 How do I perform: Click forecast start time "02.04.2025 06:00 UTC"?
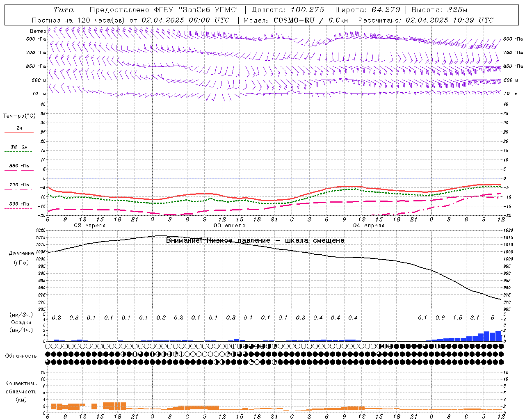coord(185,20)
